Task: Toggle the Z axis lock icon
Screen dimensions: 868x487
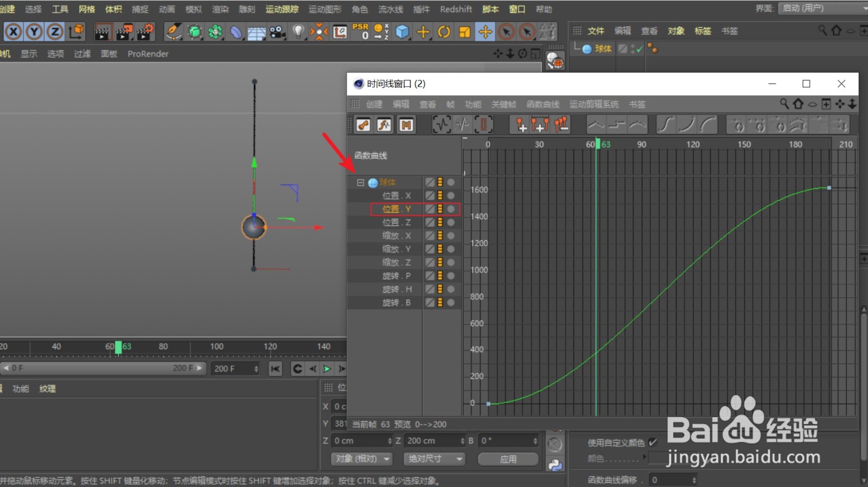Action: click(55, 32)
